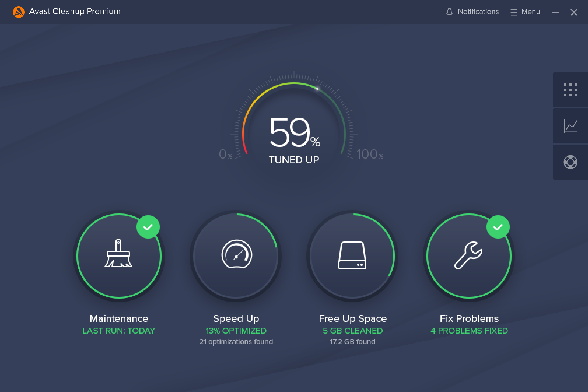The image size is (588, 392).
Task: Click the Maintenance broom icon
Action: 118,253
